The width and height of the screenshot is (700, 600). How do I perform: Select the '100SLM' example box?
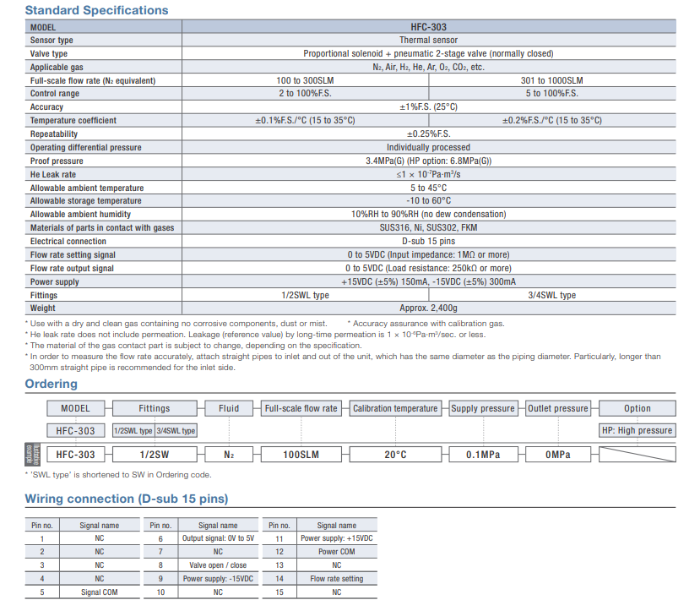[301, 455]
